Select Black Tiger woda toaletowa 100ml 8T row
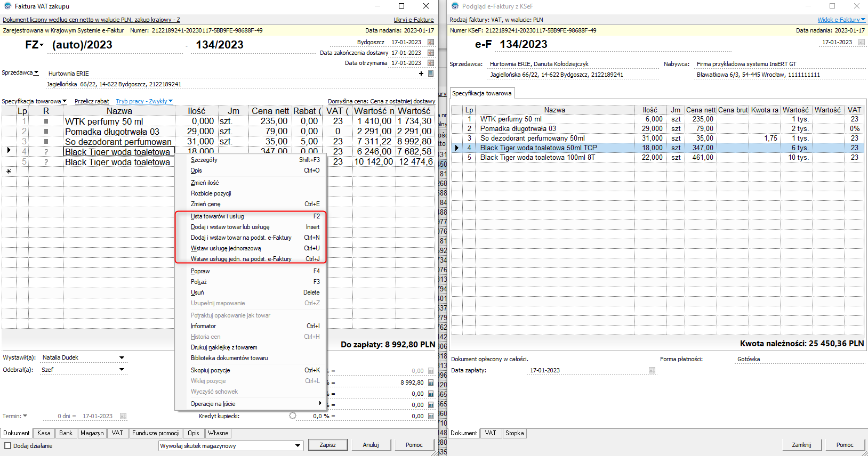Image resolution: width=868 pixels, height=456 pixels. coord(658,157)
